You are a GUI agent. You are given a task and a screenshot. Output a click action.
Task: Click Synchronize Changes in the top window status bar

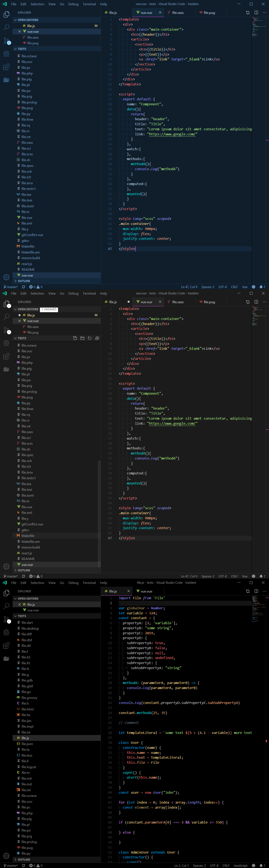coord(23,287)
